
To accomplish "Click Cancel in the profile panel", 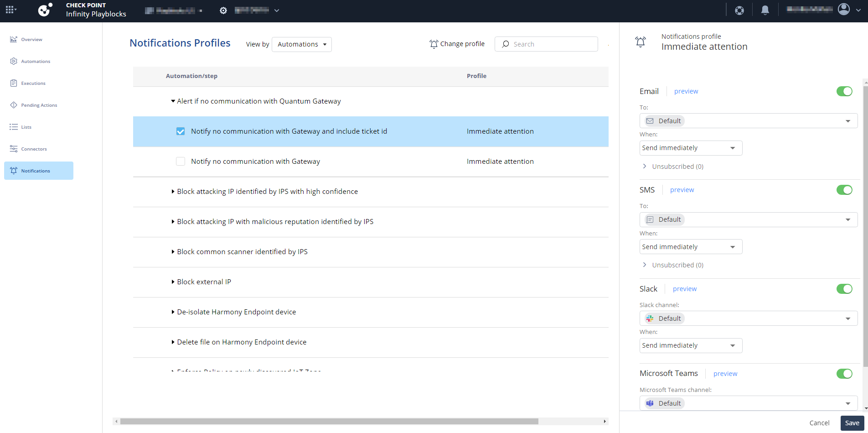I will (x=819, y=423).
